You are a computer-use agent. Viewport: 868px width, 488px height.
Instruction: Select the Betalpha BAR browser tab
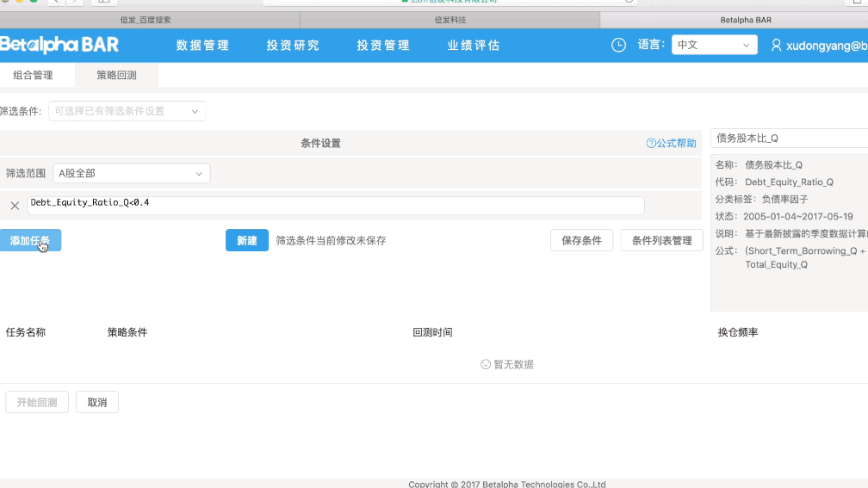pyautogui.click(x=745, y=20)
